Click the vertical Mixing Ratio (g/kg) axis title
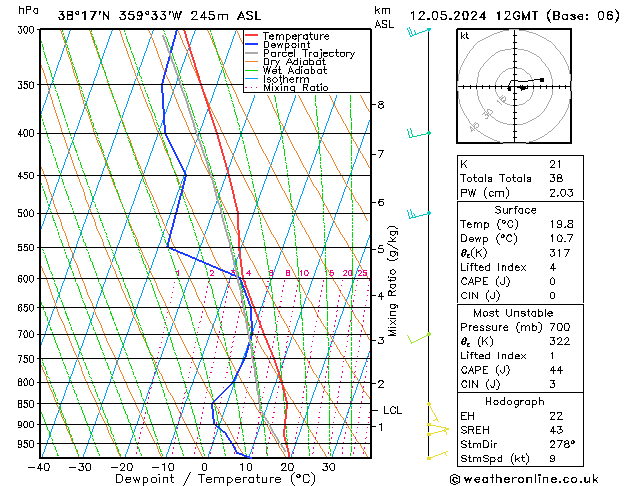Image resolution: width=629 pixels, height=486 pixels. tap(392, 281)
